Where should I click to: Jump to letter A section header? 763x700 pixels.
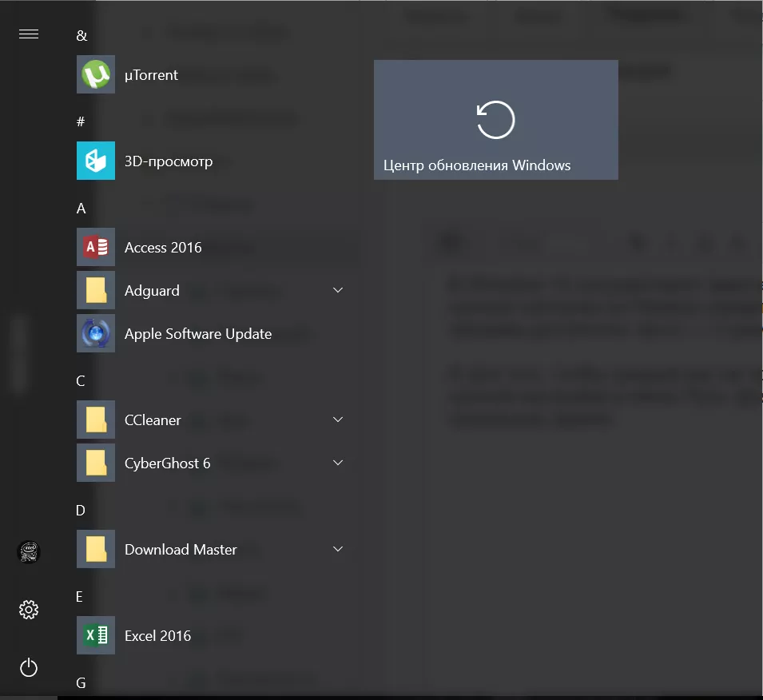(x=81, y=209)
